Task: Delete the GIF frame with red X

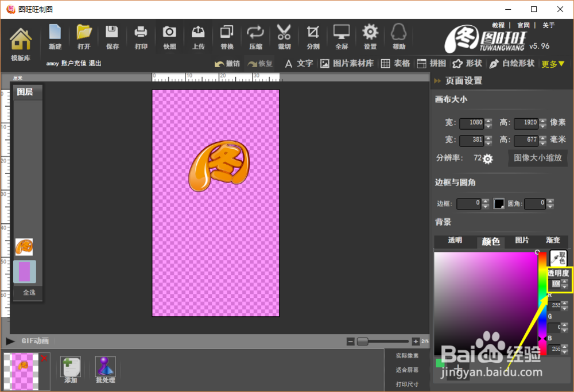Action: pos(44,358)
